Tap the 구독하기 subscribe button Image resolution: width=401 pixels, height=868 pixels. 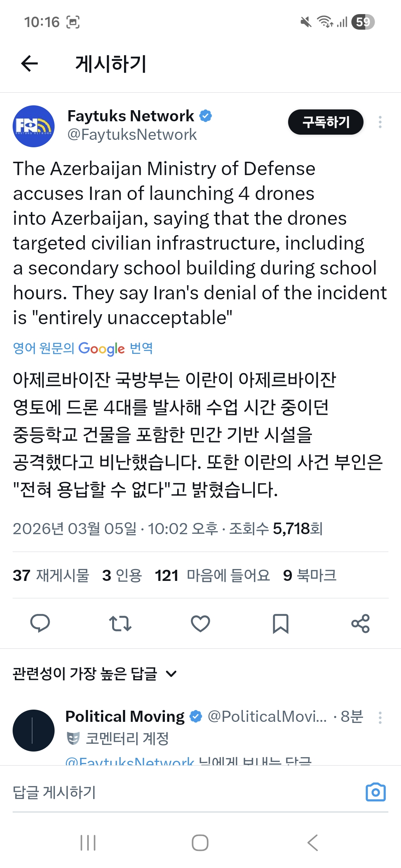[x=325, y=122]
